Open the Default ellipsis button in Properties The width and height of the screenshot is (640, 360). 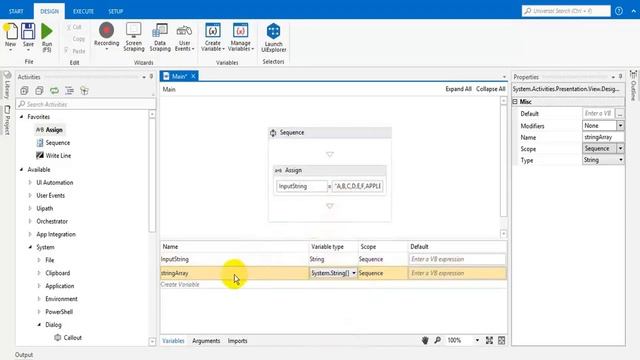coord(620,113)
